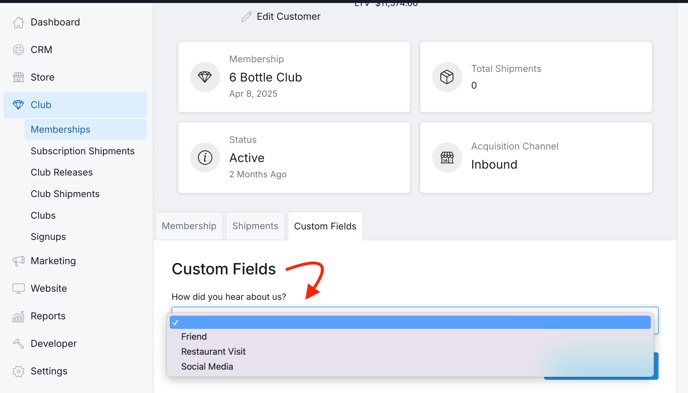
Task: Go to Club Releases
Action: (x=61, y=172)
